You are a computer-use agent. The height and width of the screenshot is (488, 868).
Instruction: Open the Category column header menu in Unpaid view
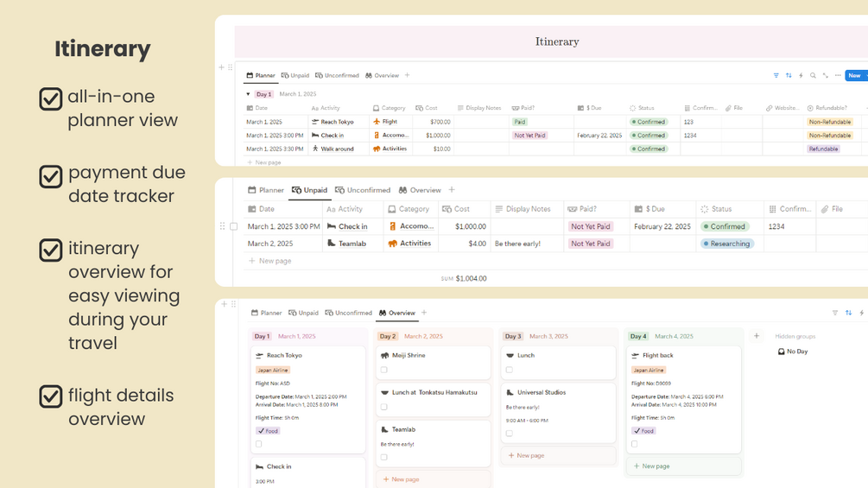pos(409,209)
